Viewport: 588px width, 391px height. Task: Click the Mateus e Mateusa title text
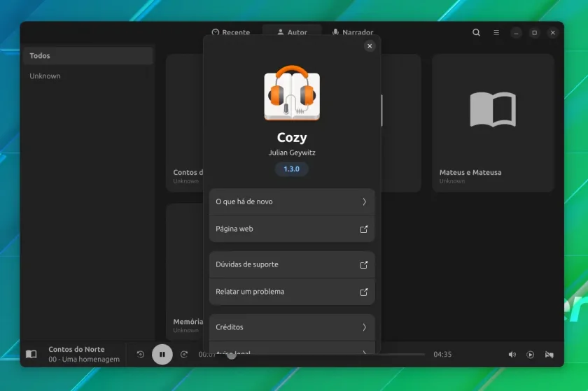470,173
